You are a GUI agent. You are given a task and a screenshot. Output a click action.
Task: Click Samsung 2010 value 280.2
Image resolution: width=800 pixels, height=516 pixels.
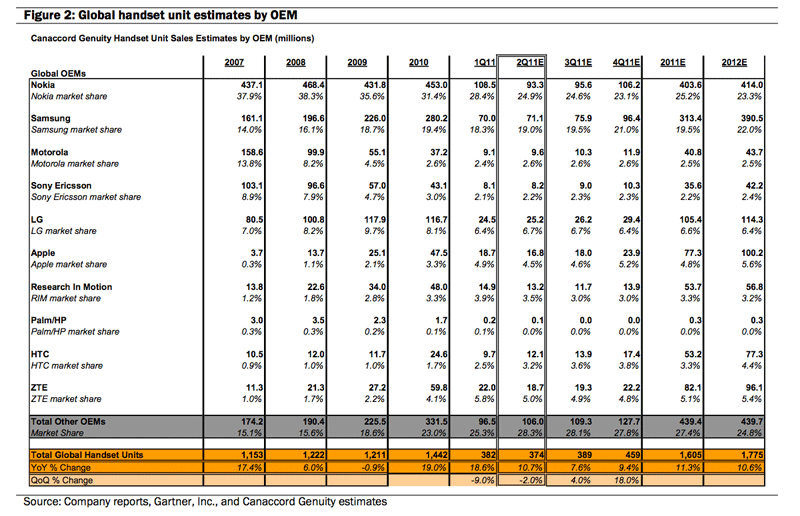(x=436, y=118)
